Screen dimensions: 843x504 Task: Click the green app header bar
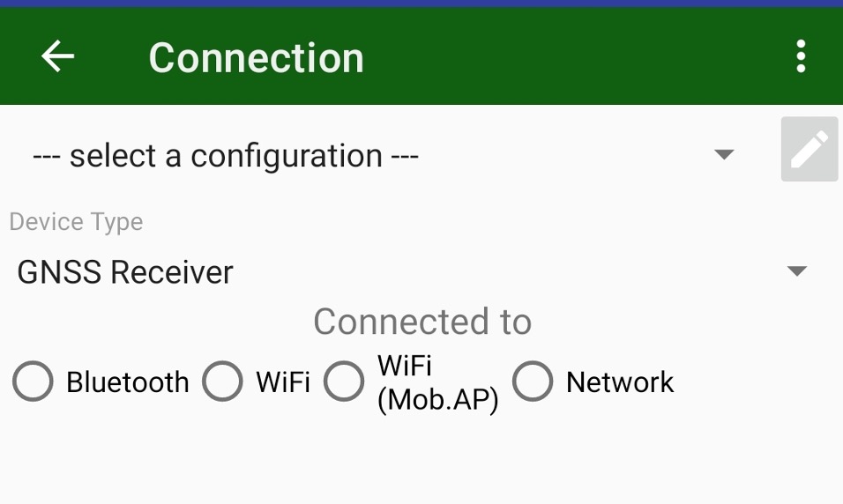421,56
